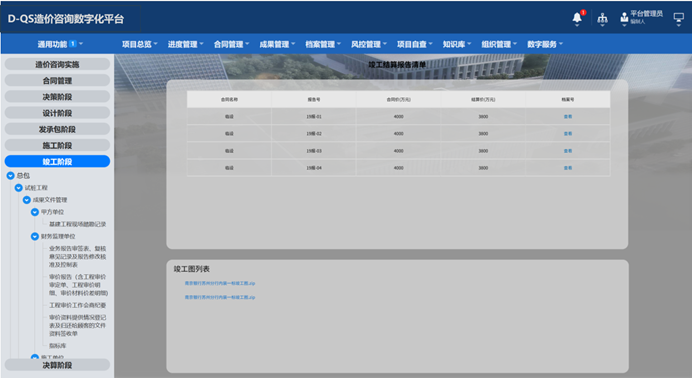
Task: Click 查看 link for report 19报-04
Action: click(568, 168)
